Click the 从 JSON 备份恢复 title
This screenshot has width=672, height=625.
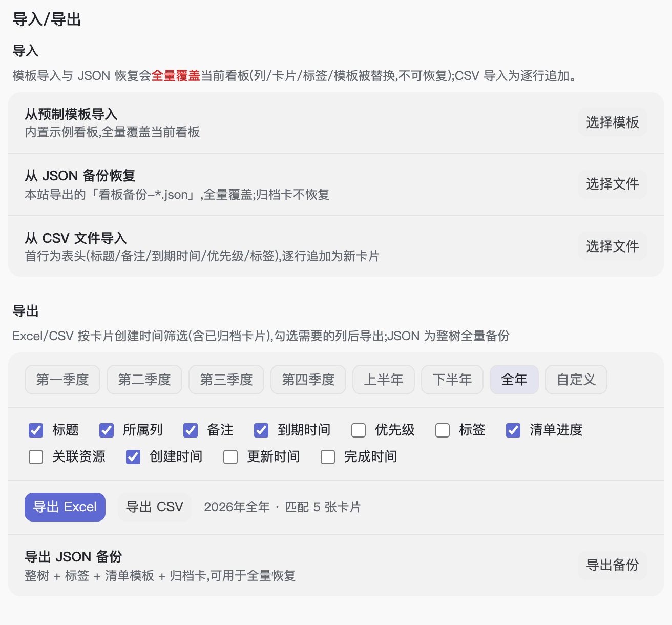pyautogui.click(x=80, y=176)
